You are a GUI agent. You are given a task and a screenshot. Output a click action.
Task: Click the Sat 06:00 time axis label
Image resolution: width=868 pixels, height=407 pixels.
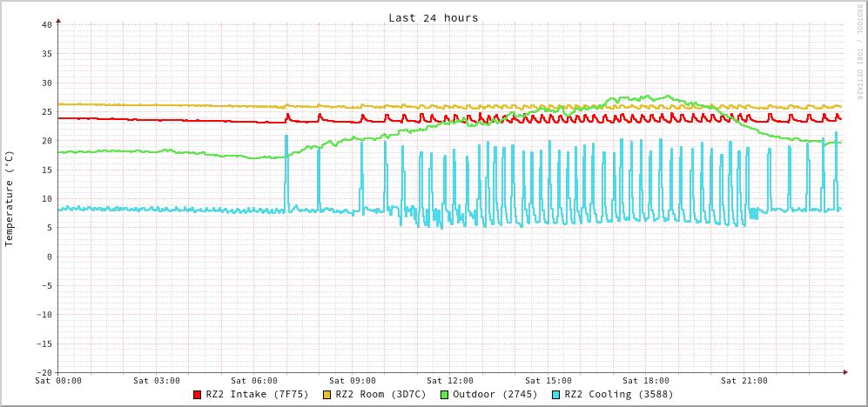254,380
